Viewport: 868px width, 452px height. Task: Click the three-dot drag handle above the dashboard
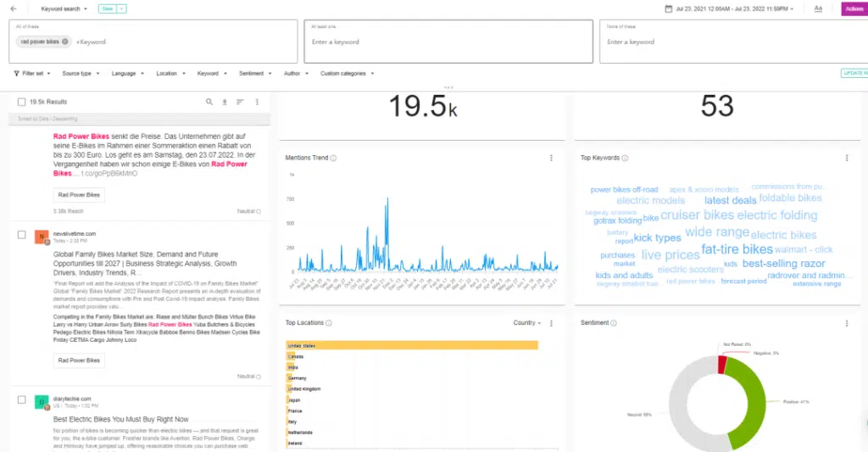coord(448,87)
